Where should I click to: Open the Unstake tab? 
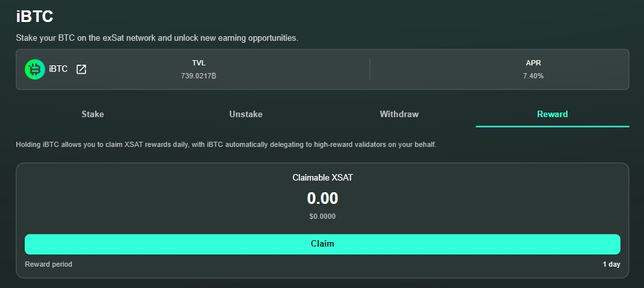point(246,114)
